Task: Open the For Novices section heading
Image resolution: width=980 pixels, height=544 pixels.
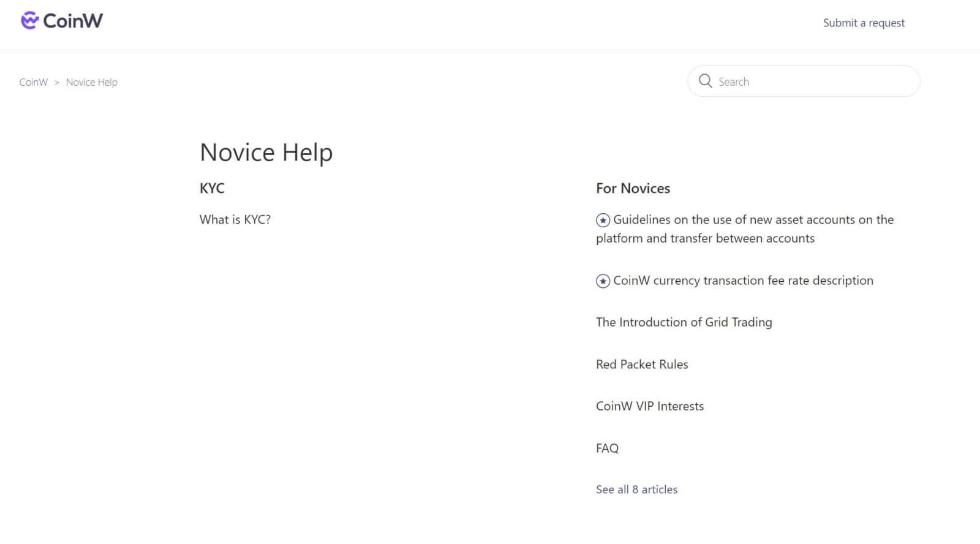Action: point(633,188)
